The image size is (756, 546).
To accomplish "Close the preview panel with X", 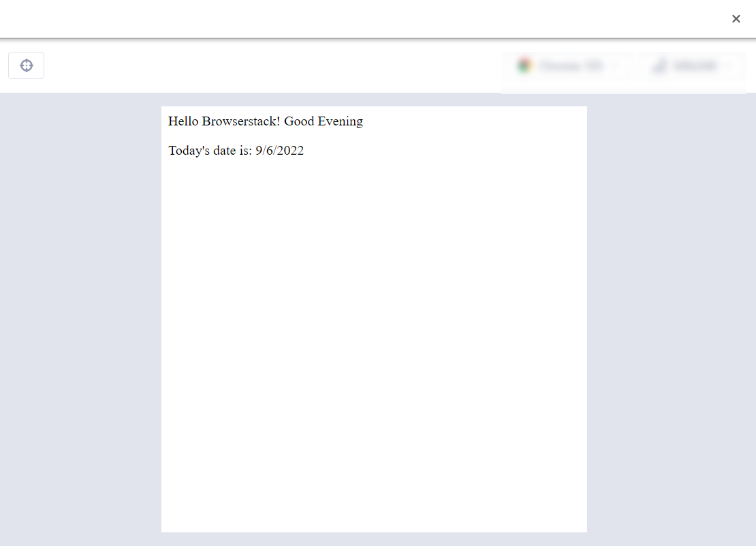I will (x=736, y=19).
